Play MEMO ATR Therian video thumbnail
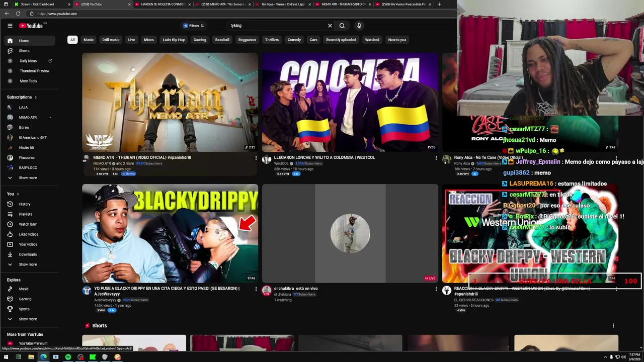Screen dimensions: 644x362 pos(170,102)
